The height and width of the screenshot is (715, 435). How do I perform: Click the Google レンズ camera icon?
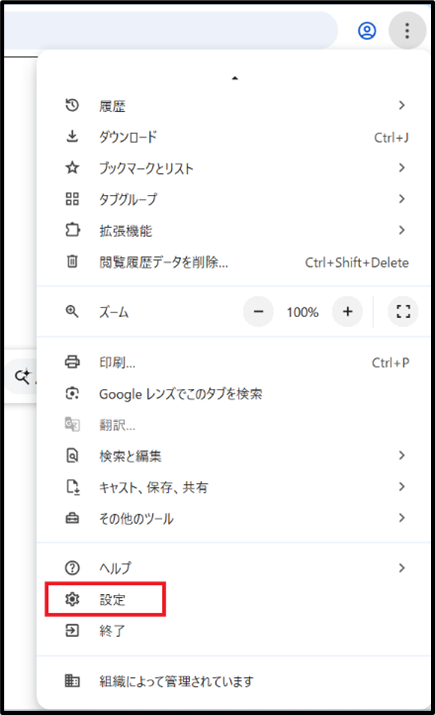(x=72, y=393)
